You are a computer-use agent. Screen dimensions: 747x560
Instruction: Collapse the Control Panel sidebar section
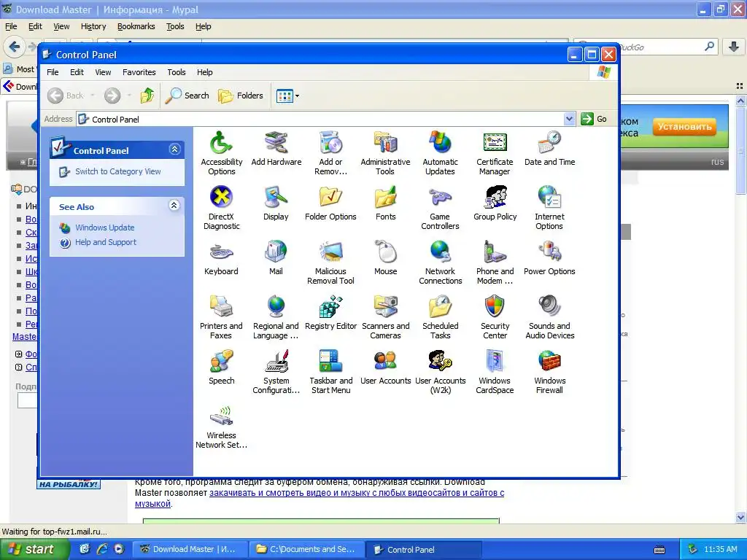click(x=174, y=149)
